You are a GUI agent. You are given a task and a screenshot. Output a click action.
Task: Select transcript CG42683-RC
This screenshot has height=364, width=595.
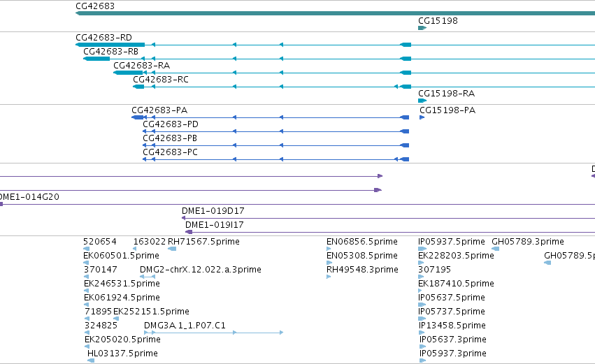coord(161,80)
